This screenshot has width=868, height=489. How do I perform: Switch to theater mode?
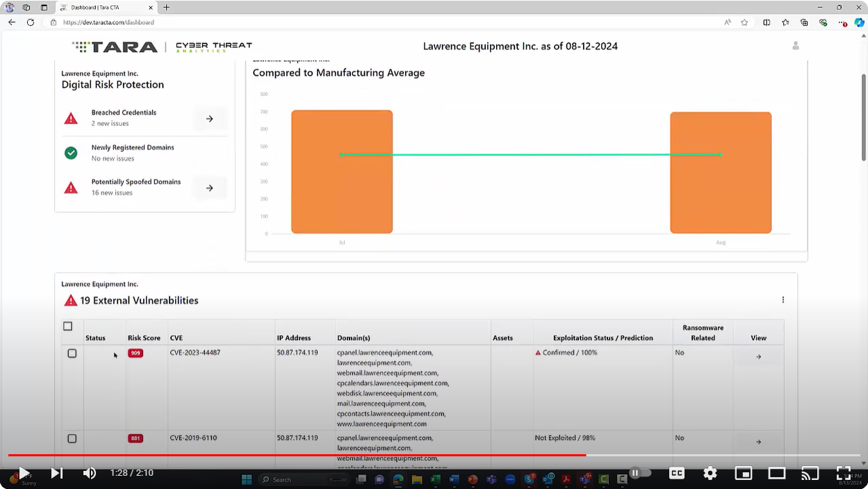coord(776,473)
